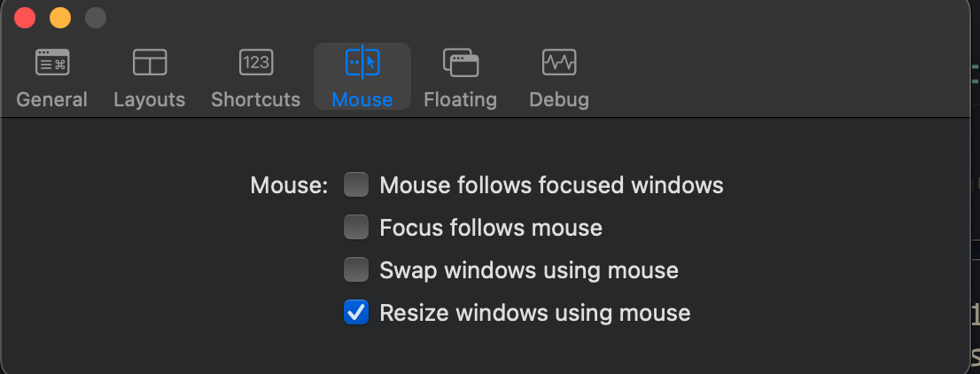Switch to the 'General' tab text label
This screenshot has width=980, height=374.
52,99
